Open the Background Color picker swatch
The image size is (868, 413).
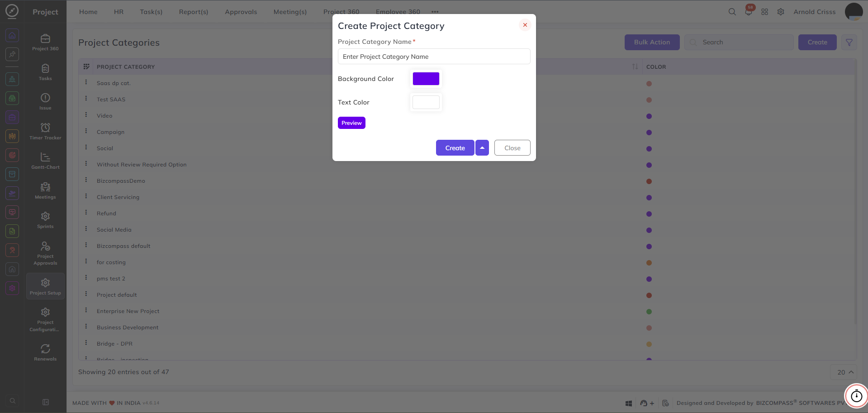pos(426,79)
